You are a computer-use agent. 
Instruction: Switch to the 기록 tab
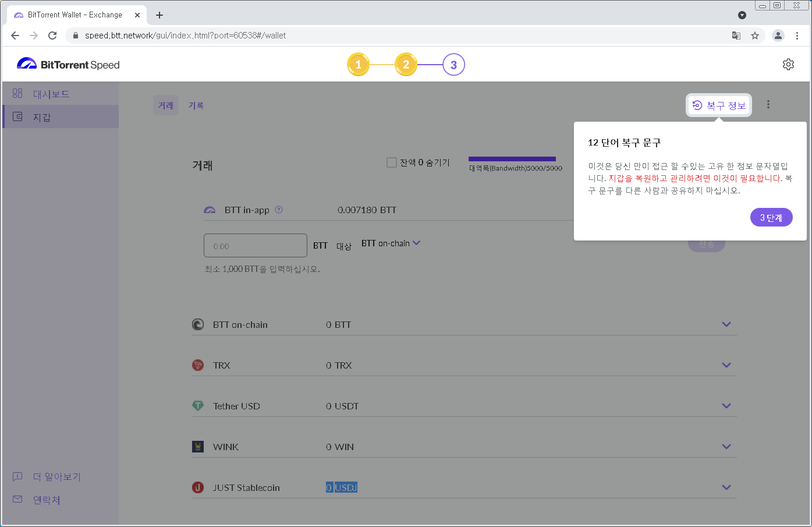click(196, 105)
